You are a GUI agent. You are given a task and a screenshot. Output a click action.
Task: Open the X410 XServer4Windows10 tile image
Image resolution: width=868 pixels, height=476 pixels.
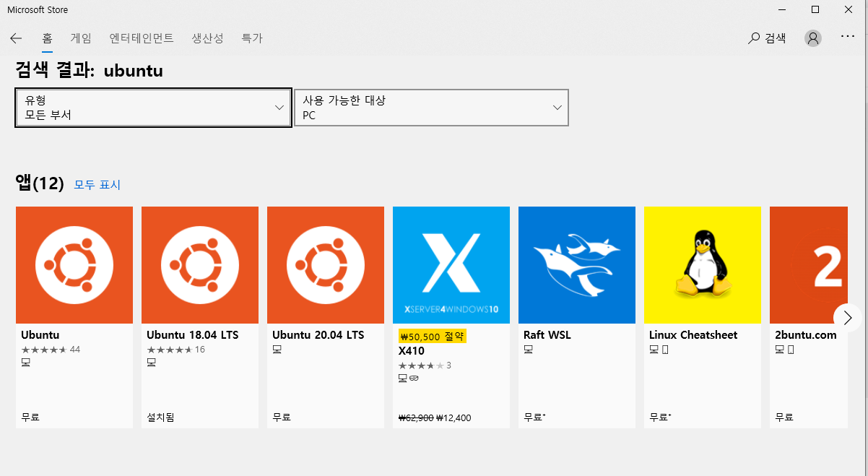[x=451, y=265]
